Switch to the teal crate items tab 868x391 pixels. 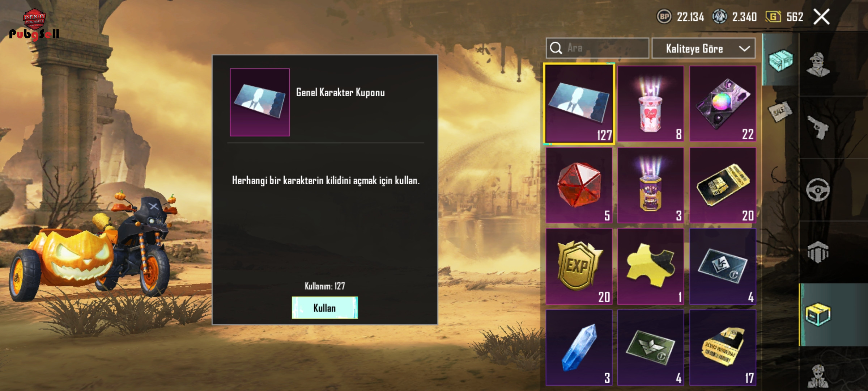pyautogui.click(x=780, y=60)
